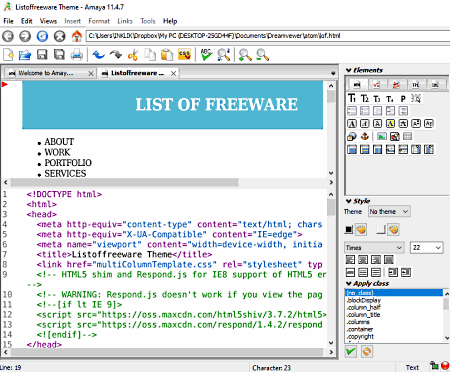
Task: Click the ABOUT list item in preview
Action: coord(59,142)
